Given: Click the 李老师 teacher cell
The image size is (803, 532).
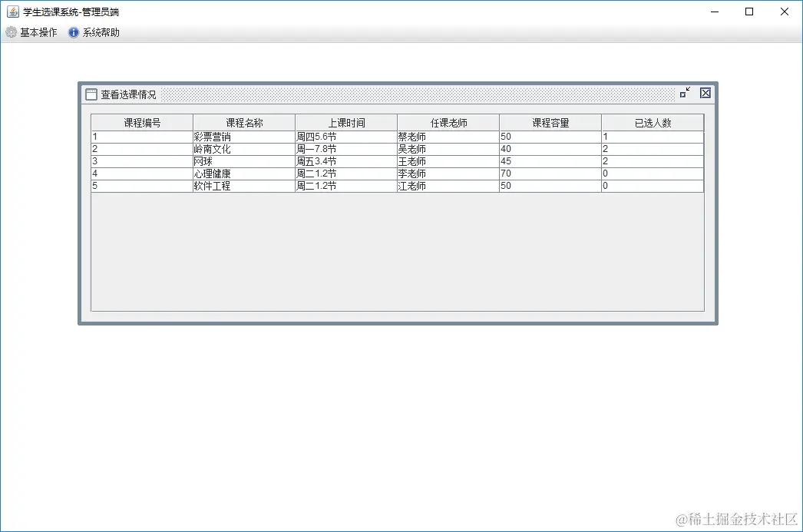Looking at the screenshot, I should 448,173.
